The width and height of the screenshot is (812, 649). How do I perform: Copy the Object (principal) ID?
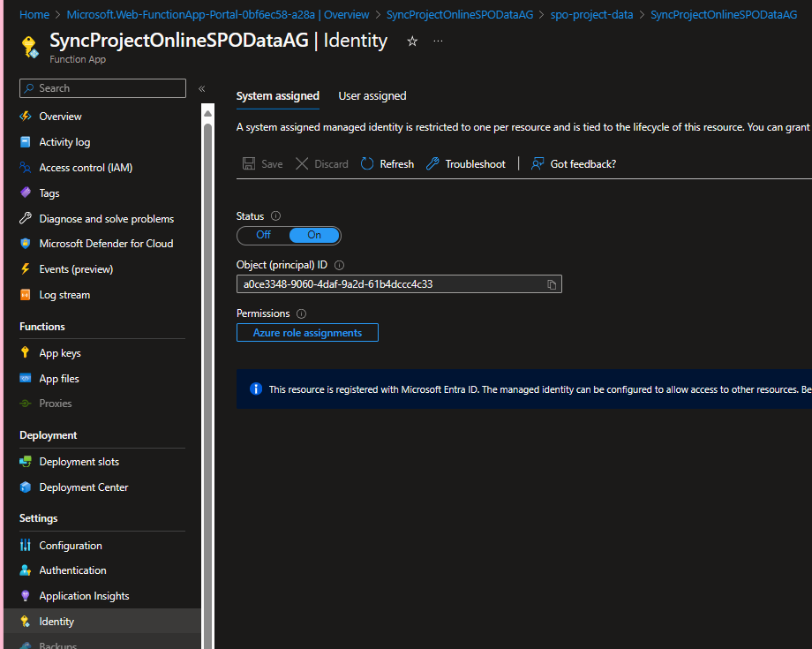click(x=552, y=283)
